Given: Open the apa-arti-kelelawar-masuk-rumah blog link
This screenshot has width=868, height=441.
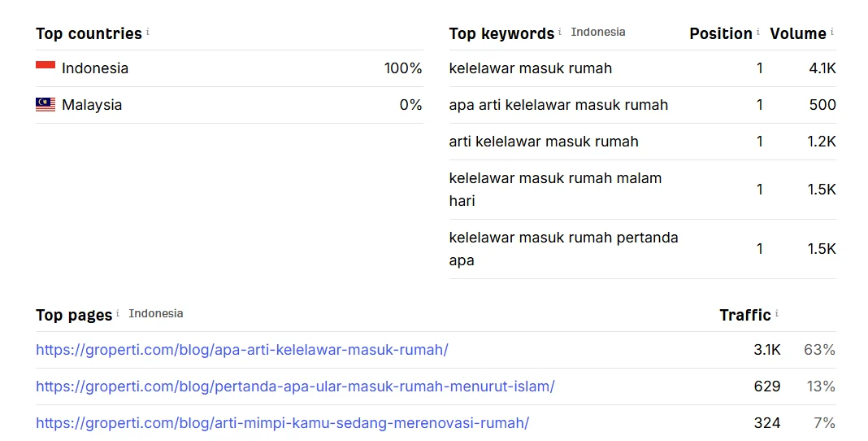Looking at the screenshot, I should tap(242, 350).
